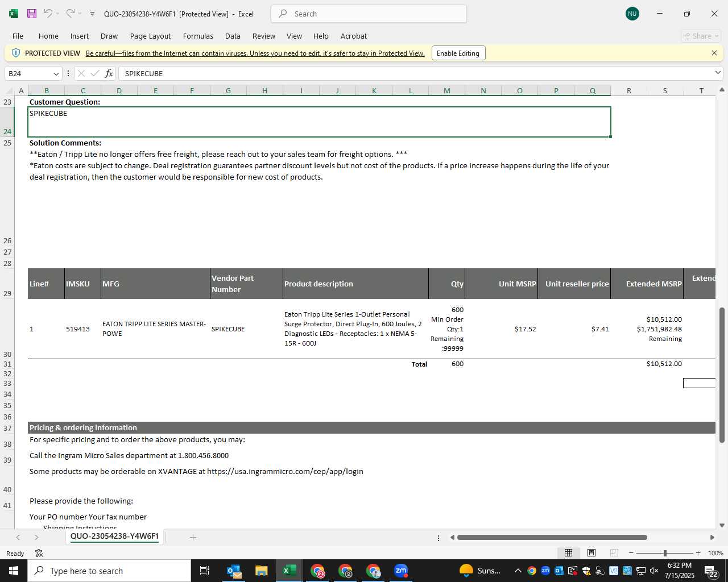
Task: Open the Protected View warning link
Action: [x=255, y=53]
